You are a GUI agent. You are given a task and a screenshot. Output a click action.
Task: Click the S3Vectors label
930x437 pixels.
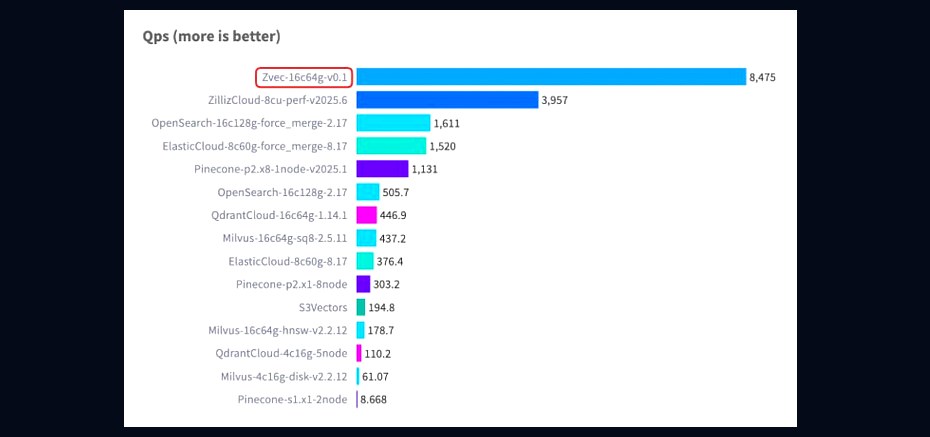pyautogui.click(x=323, y=307)
